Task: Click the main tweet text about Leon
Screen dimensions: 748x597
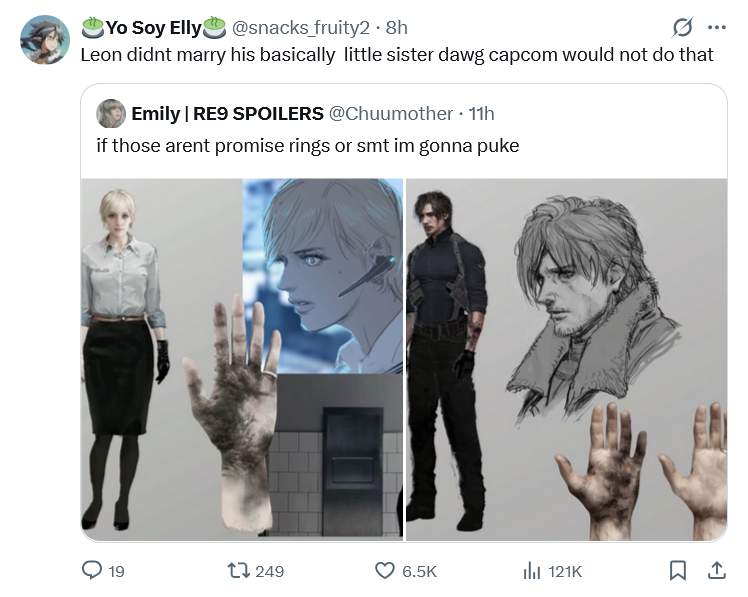Action: (397, 55)
